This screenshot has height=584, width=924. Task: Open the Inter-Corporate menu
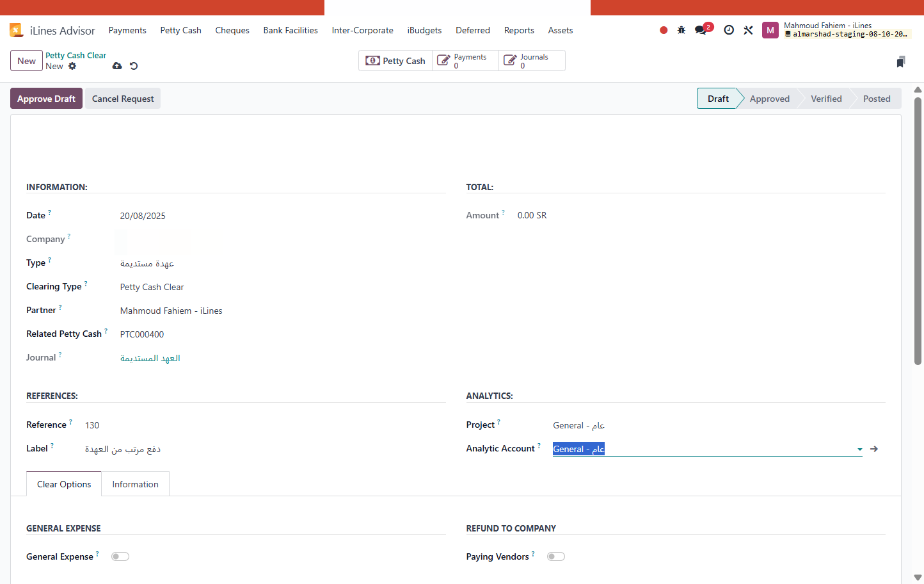point(363,30)
